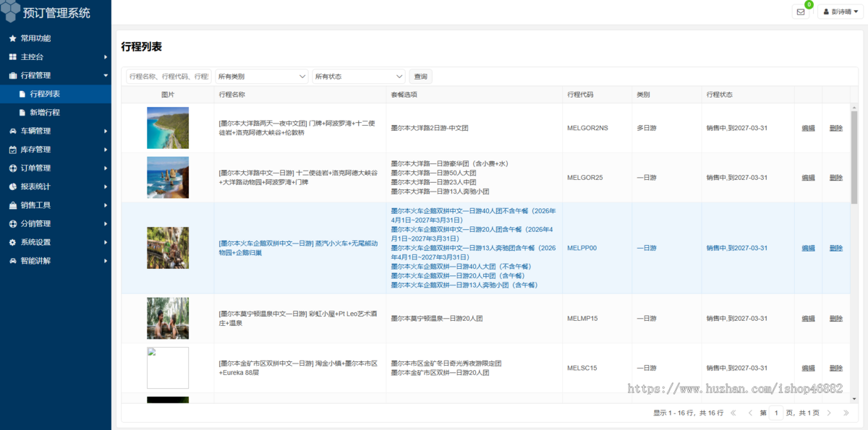This screenshot has width=868, height=430.
Task: Open the mail notifications icon
Action: 801,12
